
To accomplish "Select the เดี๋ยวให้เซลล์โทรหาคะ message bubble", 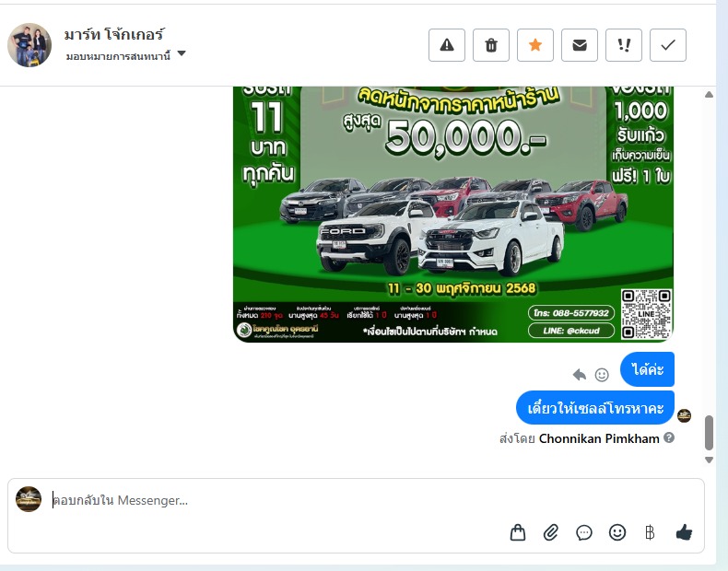I will (595, 408).
